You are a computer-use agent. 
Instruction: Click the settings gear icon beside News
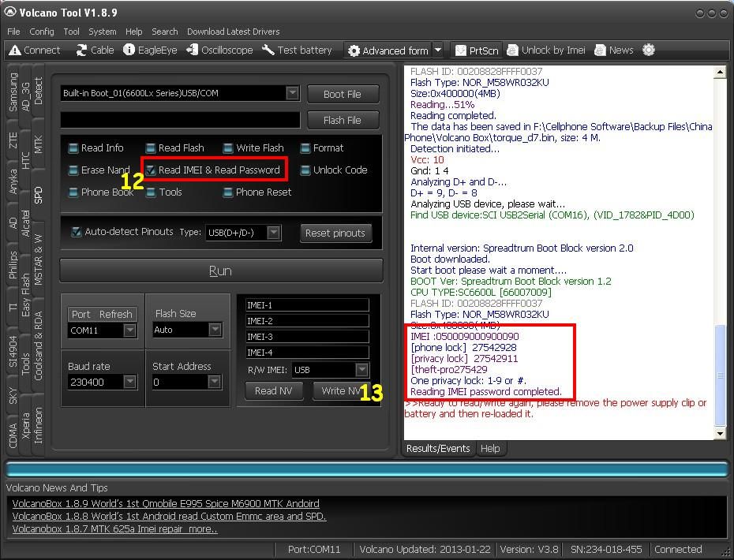[649, 50]
